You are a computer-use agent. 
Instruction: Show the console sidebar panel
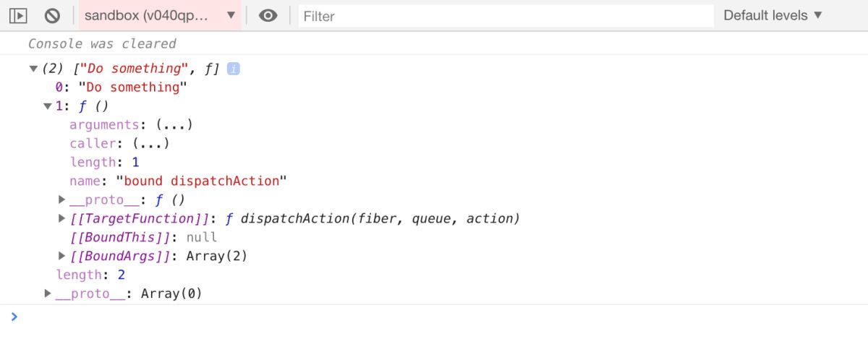(x=18, y=15)
